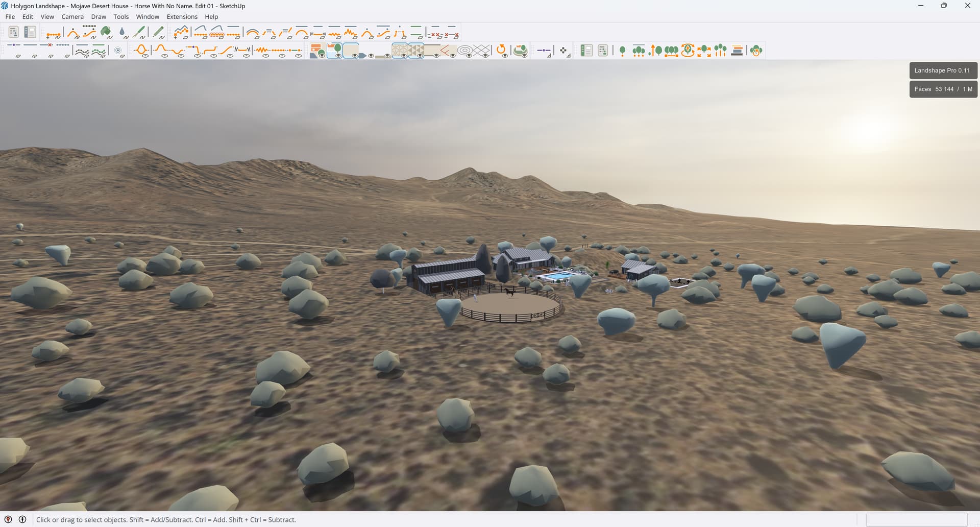The image size is (980, 527).
Task: Click the Landshape Pro 0.11 label button
Action: (942, 70)
